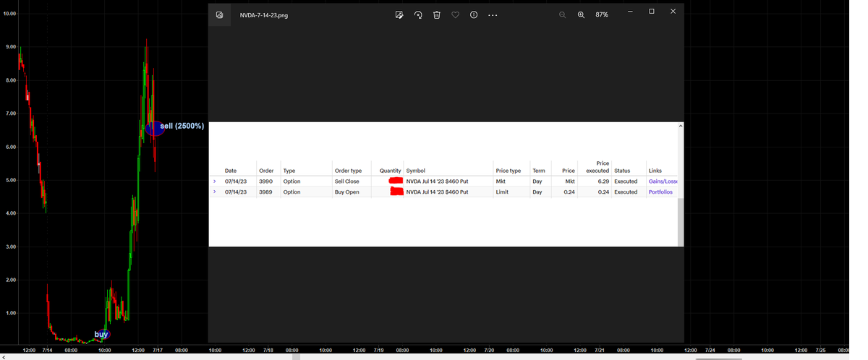Viewport: 868px width, 360px height.
Task: Minimize the Photos window
Action: (629, 12)
